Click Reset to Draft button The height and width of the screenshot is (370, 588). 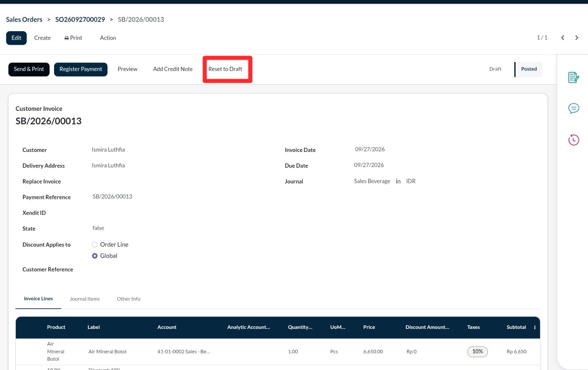tap(225, 69)
